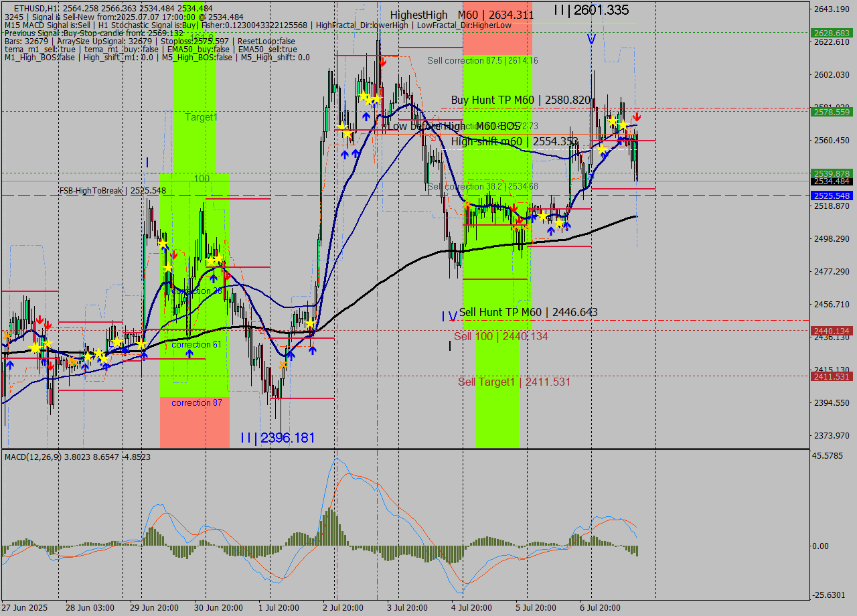The height and width of the screenshot is (616, 857).
Task: Select the green 2628.683 price tag
Action: [x=831, y=33]
